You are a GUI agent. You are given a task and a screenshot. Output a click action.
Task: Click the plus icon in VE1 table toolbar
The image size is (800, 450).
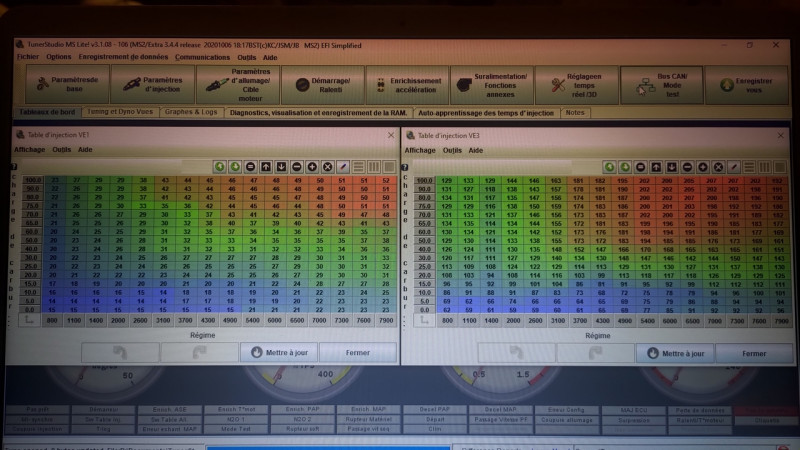pyautogui.click(x=311, y=166)
